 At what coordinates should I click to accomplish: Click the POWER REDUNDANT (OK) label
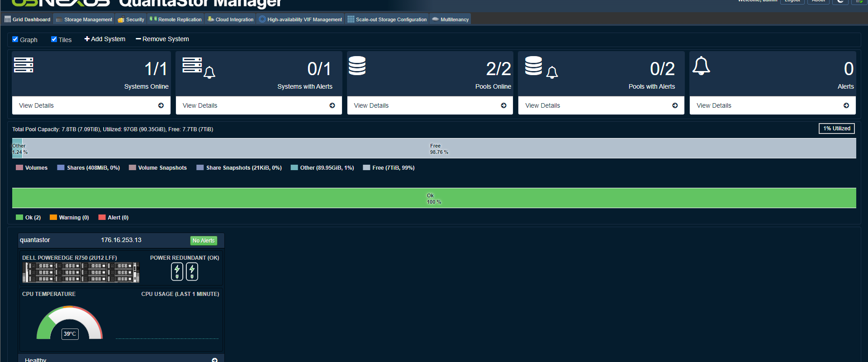(185, 258)
